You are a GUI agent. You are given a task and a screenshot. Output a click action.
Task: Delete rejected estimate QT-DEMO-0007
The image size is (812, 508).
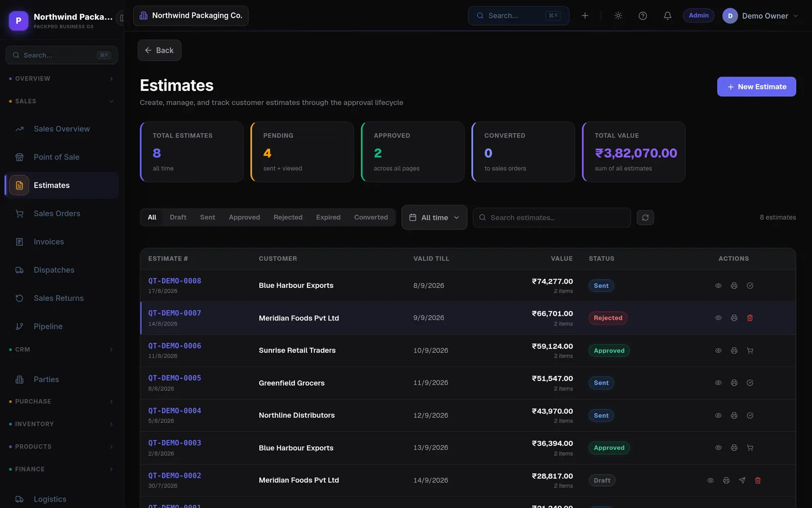pos(750,318)
